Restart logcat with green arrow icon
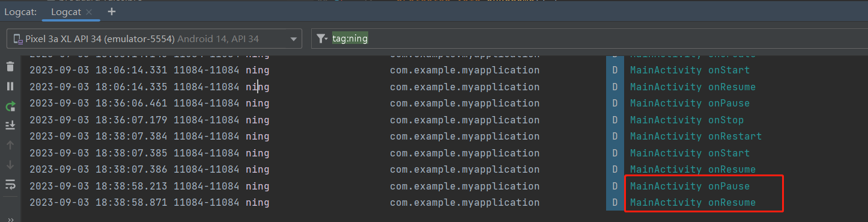Image resolution: width=868 pixels, height=222 pixels. click(10, 106)
